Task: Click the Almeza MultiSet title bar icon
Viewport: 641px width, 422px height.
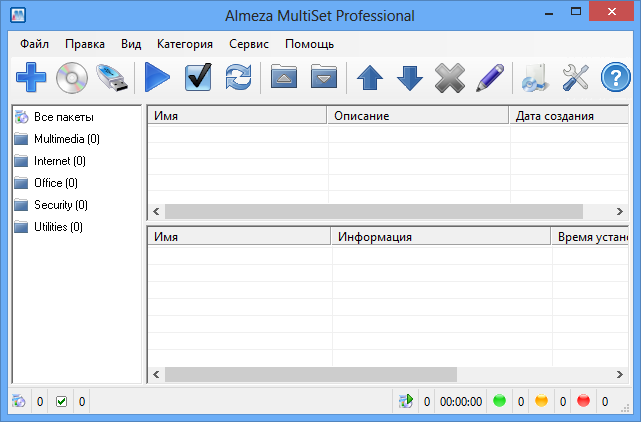Action: (x=18, y=16)
